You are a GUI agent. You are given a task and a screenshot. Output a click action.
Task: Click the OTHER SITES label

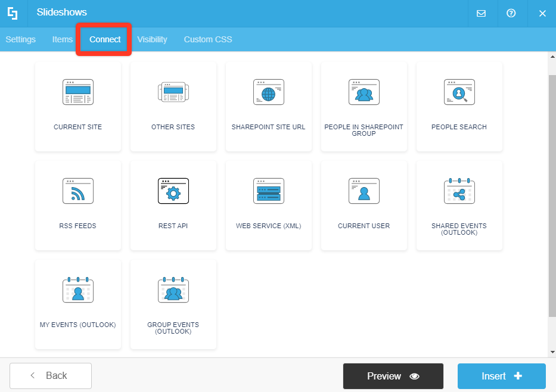[173, 127]
